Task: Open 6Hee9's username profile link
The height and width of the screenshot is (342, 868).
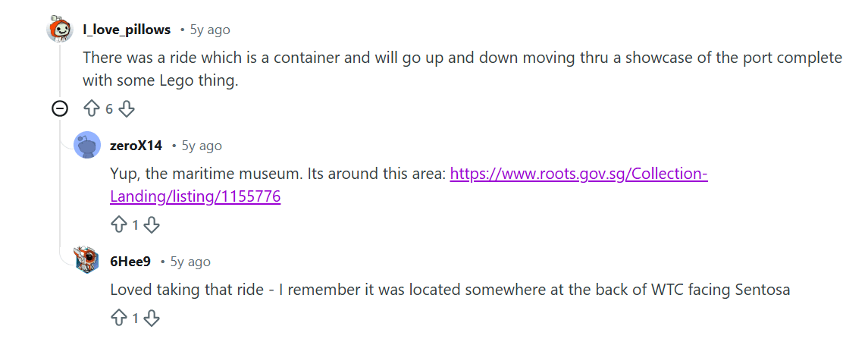Action: pos(130,262)
